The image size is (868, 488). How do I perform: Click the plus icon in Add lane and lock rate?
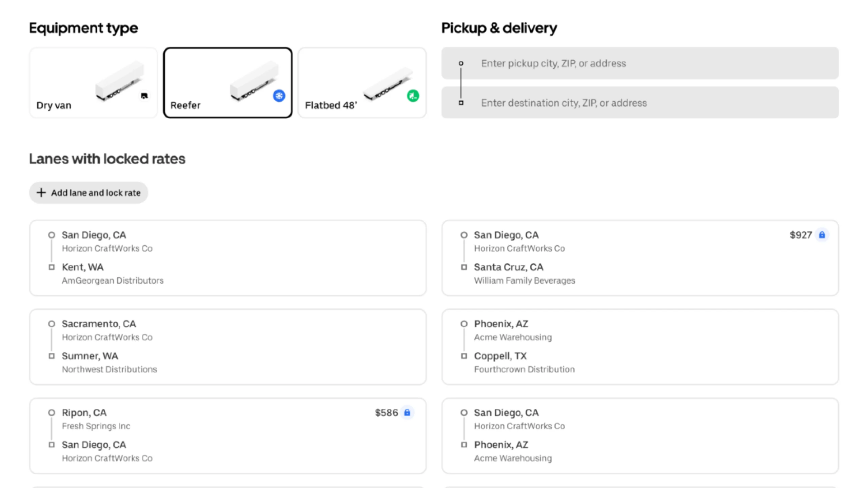pyautogui.click(x=41, y=192)
